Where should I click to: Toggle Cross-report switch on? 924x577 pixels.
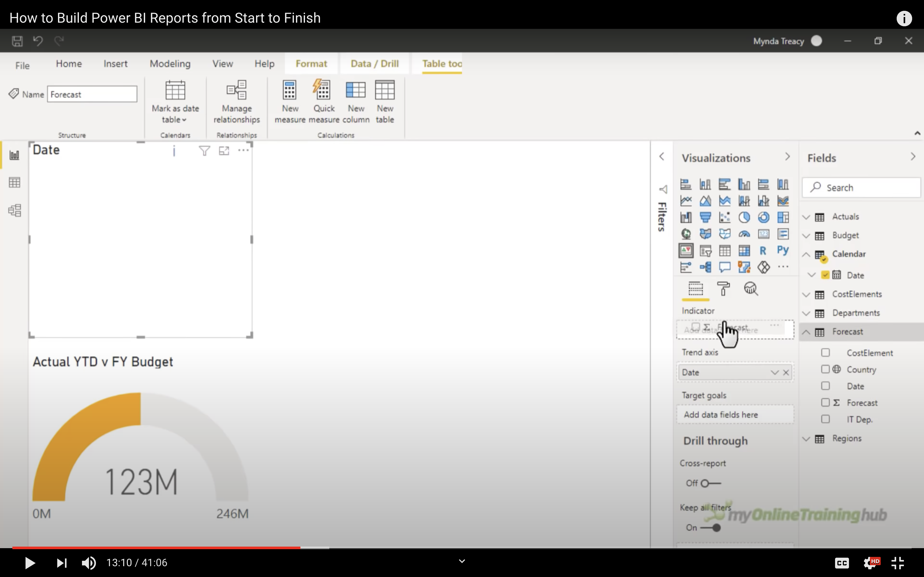coord(711,483)
